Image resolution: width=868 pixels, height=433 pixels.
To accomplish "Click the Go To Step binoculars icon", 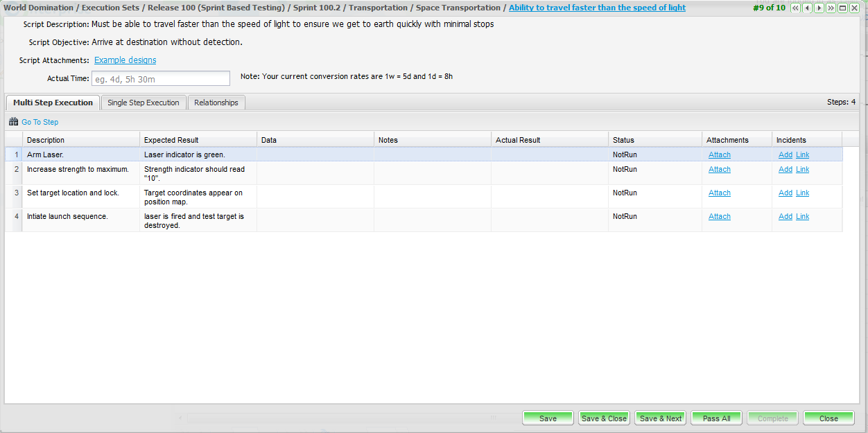I will (x=13, y=122).
